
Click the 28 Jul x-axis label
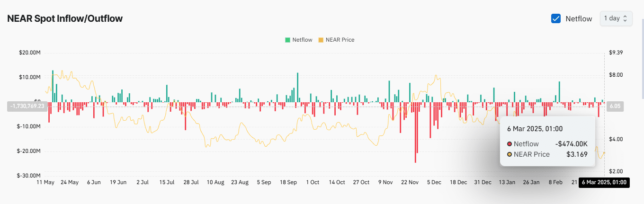(x=191, y=182)
